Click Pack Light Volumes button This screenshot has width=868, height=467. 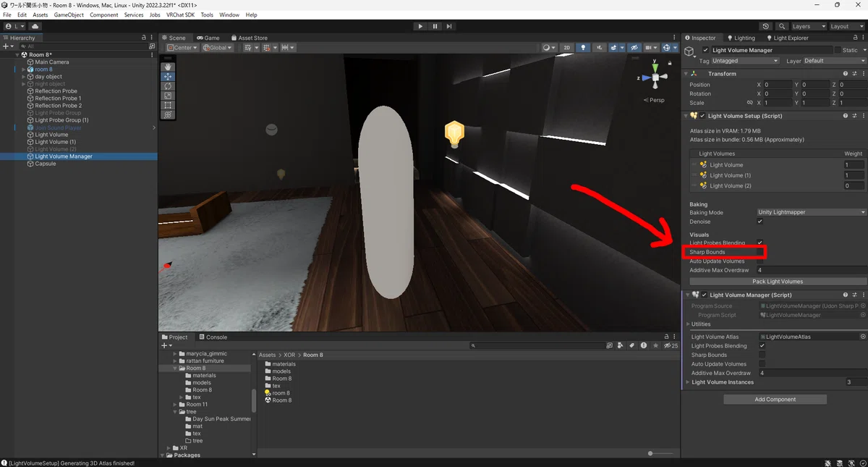pyautogui.click(x=778, y=282)
